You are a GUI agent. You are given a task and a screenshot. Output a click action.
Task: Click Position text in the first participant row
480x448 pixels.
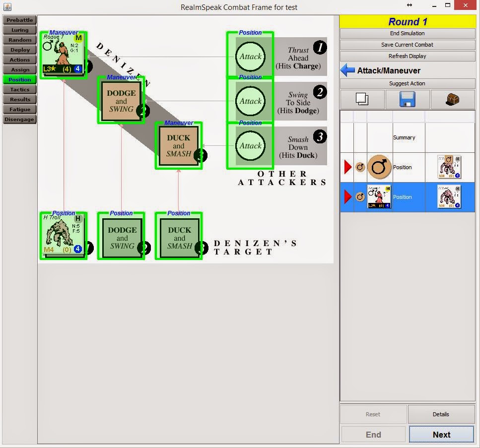pos(402,167)
